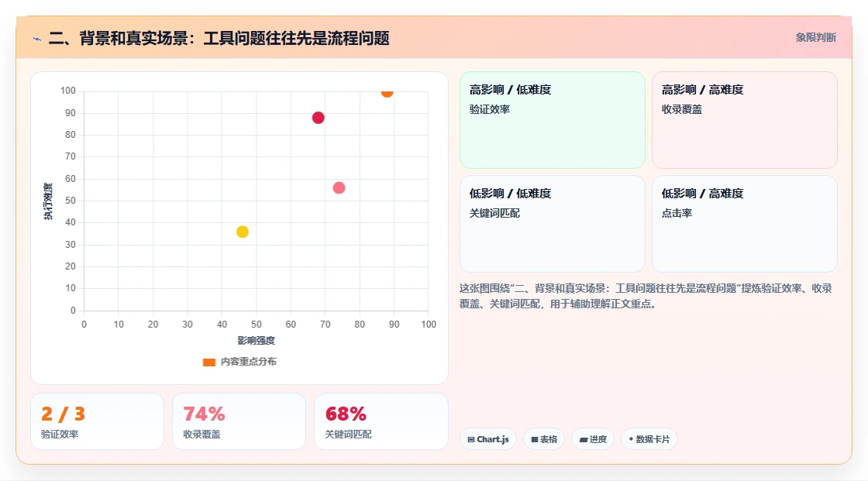Open the 高影响 / 低难度 quadrant card

[553, 120]
